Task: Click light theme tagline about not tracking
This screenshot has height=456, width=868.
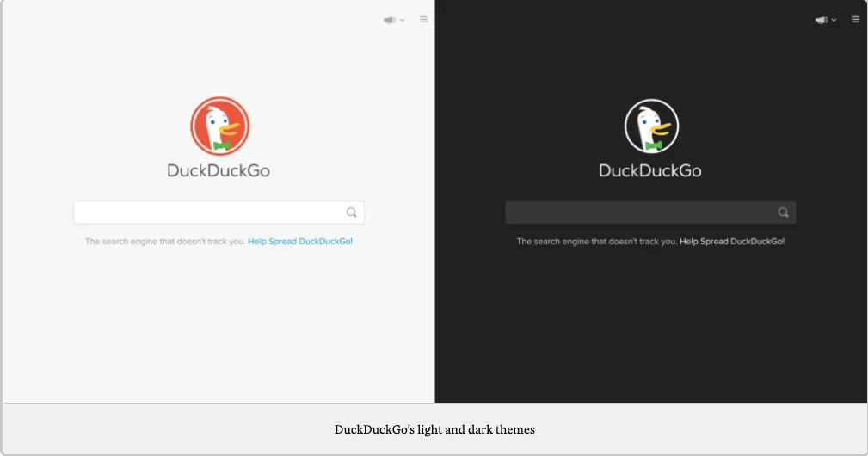Action: point(165,241)
